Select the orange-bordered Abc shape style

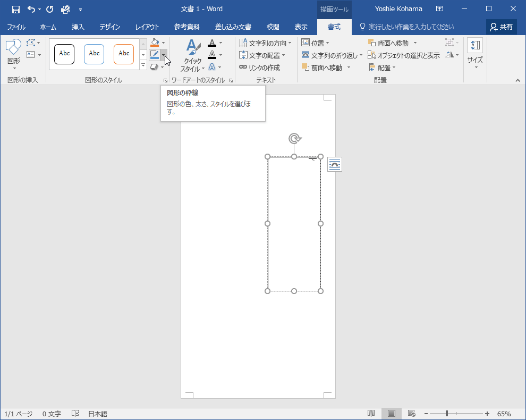pyautogui.click(x=124, y=54)
